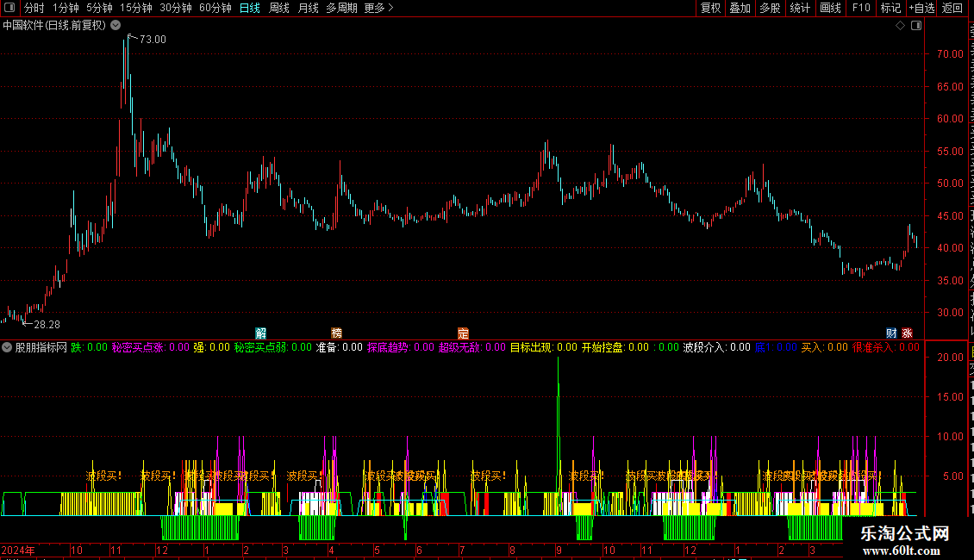This screenshot has height=560, width=974.
Task: Select the 1分钟 period
Action: (66, 8)
